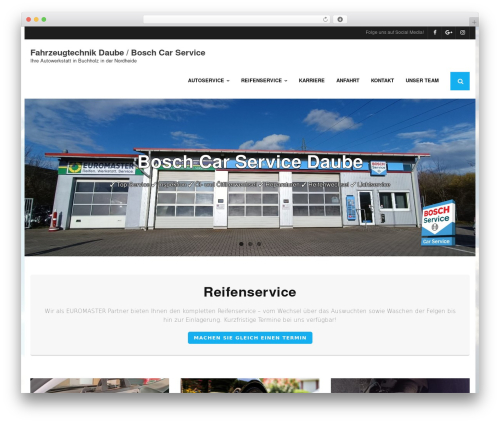Screen dimensions: 500x423
Task: Click the browser extension icon beside address bar
Action: (340, 19)
